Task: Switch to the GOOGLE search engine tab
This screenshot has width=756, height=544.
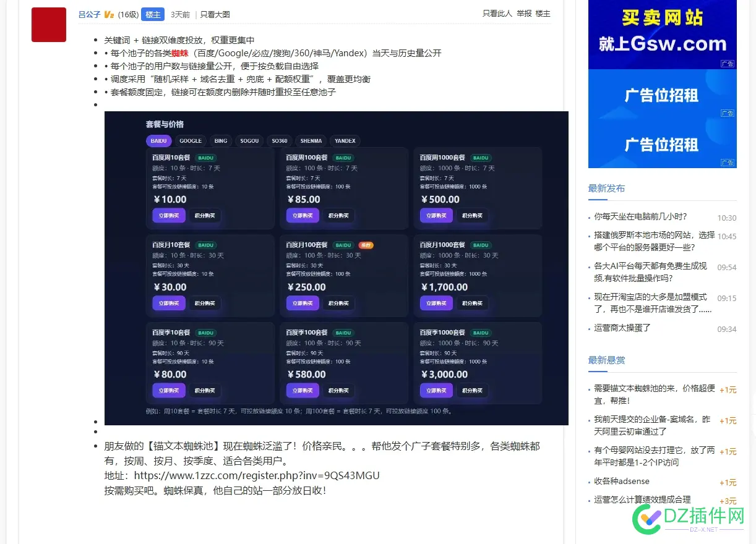Action: tap(191, 140)
